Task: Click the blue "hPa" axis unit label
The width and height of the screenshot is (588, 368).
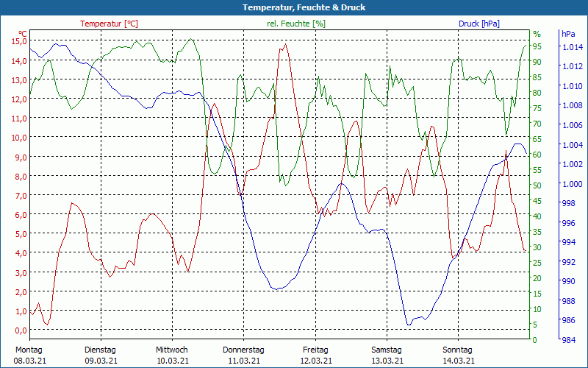Action: (x=568, y=34)
